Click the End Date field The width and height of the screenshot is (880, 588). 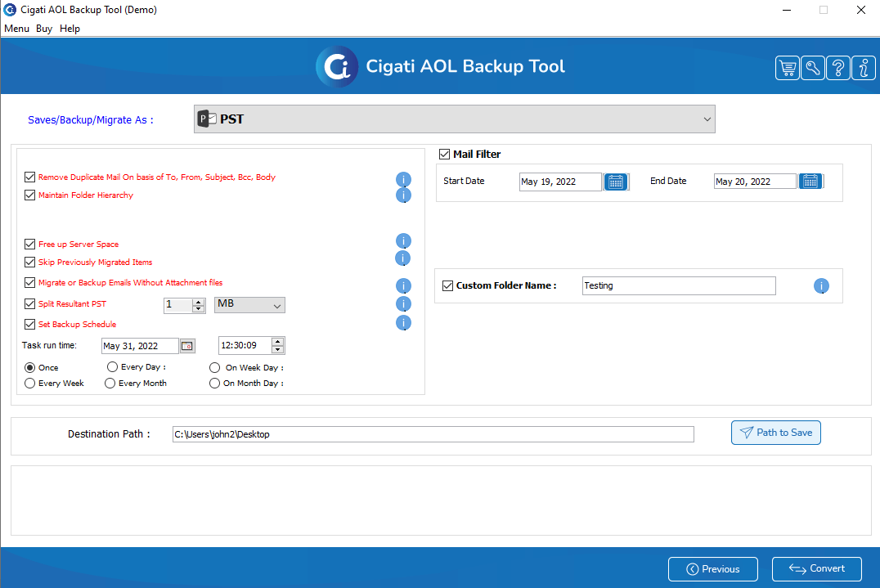pos(755,182)
